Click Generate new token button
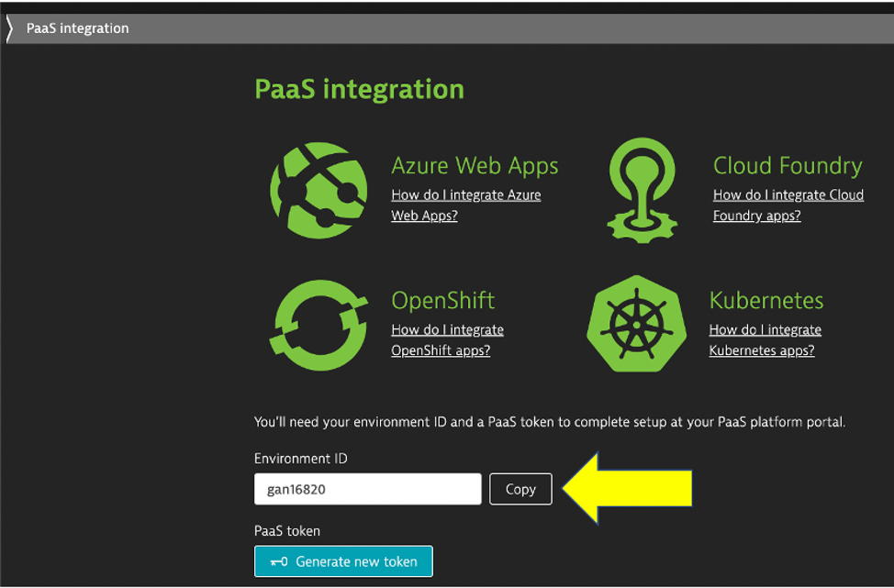 click(x=343, y=561)
